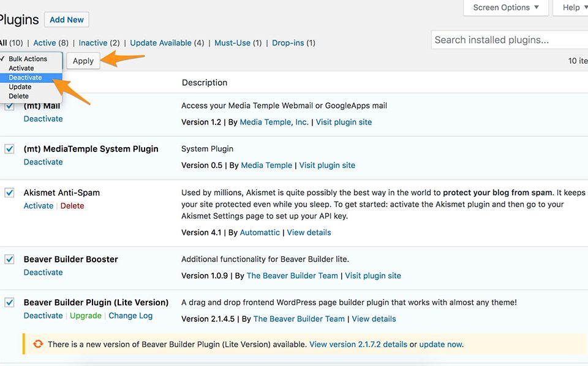588x366 pixels.
Task: Uncheck the (mt) MediaTemple System Plugin checkbox
Action: [9, 148]
